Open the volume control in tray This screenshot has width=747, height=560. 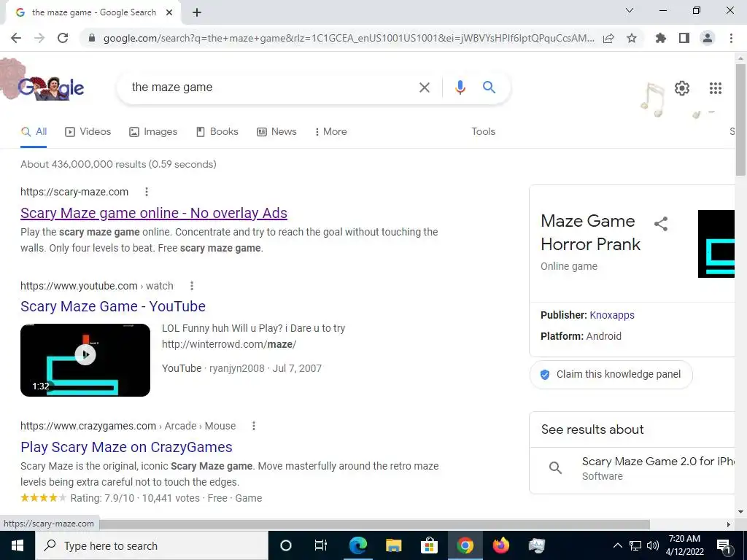click(x=653, y=545)
